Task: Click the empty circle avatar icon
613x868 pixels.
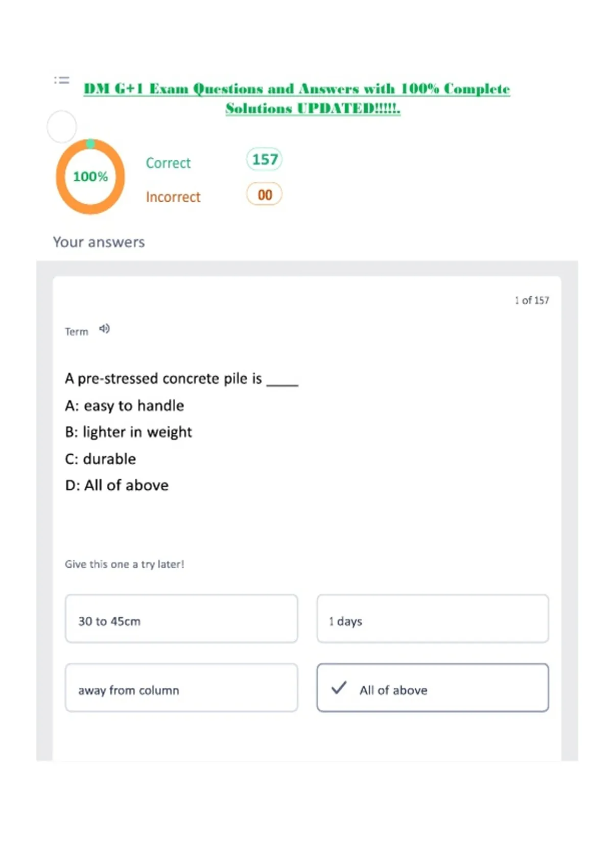Action: (62, 126)
